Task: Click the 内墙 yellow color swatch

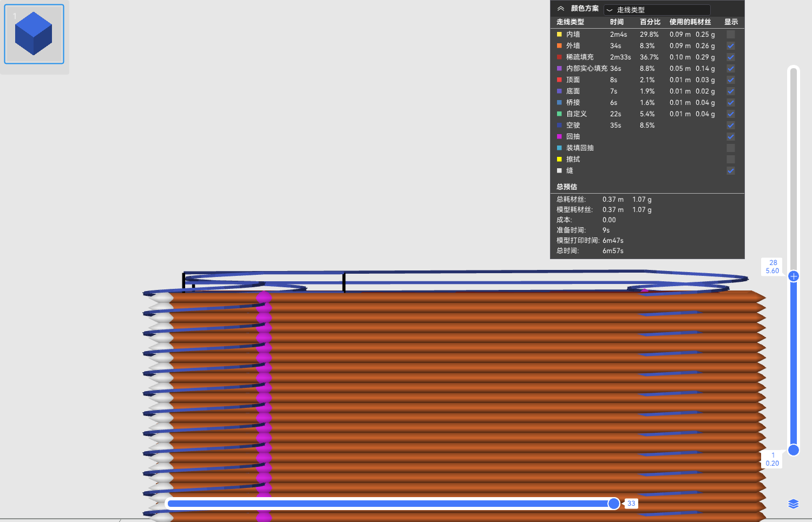Action: pos(559,35)
